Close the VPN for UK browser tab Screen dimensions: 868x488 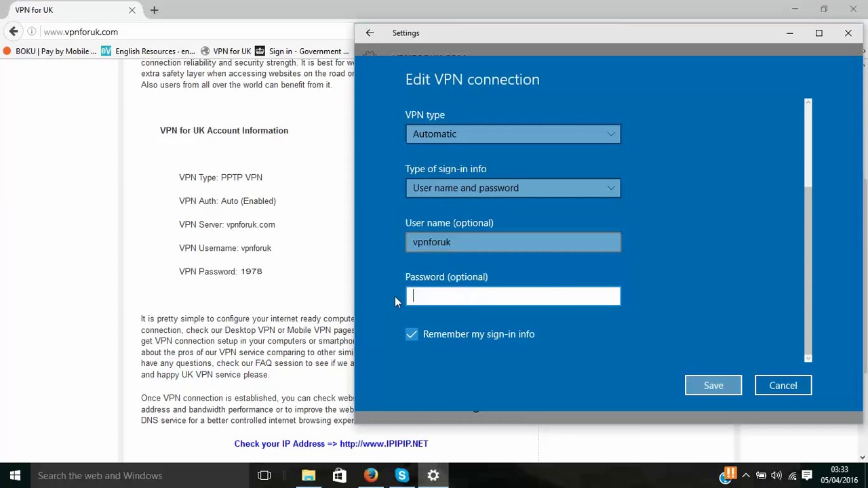(x=132, y=10)
